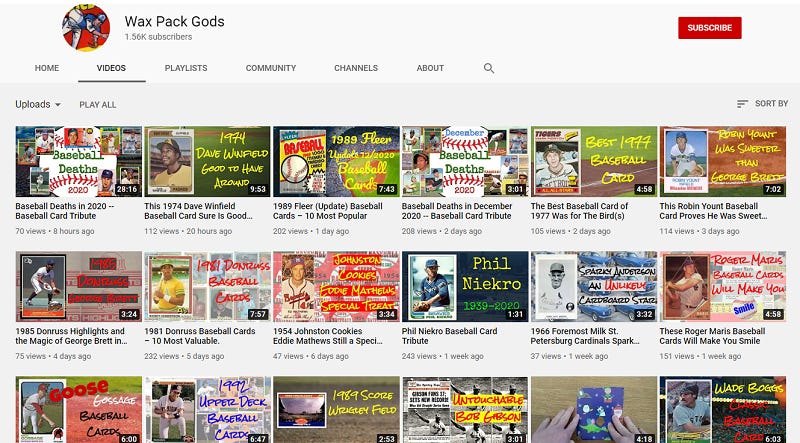This screenshot has height=443, width=800.
Task: Click "243 views • 1 week ago" text
Action: click(x=442, y=356)
